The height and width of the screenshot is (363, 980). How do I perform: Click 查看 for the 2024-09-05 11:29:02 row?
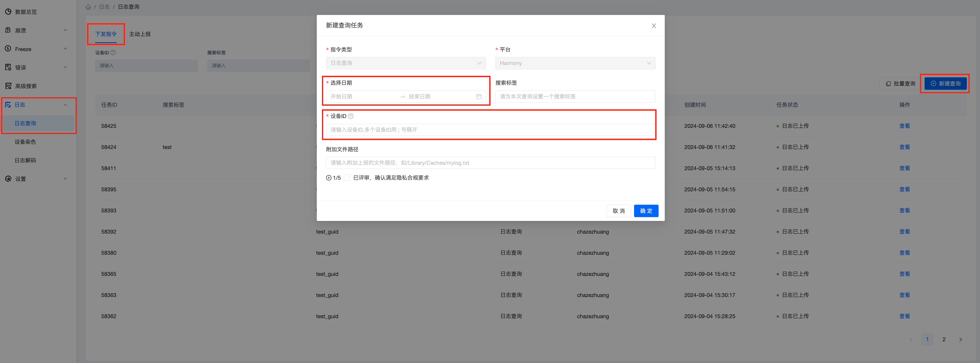coord(904,253)
